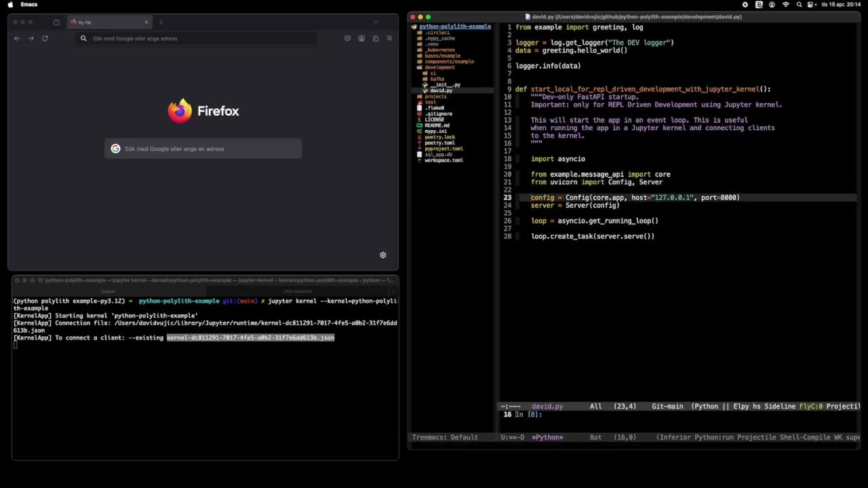Close the 'Ny flik' Firefox tab
This screenshot has width=868, height=488.
(146, 22)
